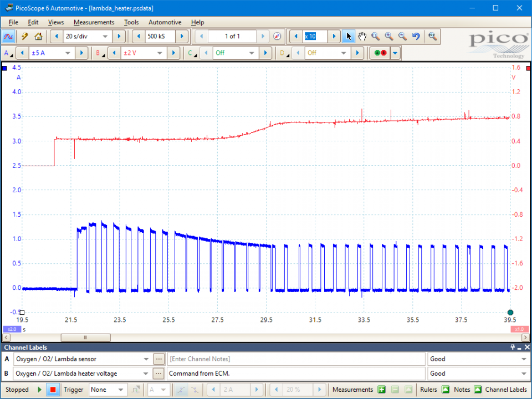532x399 pixels.
Task: Open the waveform buffer navigator compass icon
Action: [277, 37]
